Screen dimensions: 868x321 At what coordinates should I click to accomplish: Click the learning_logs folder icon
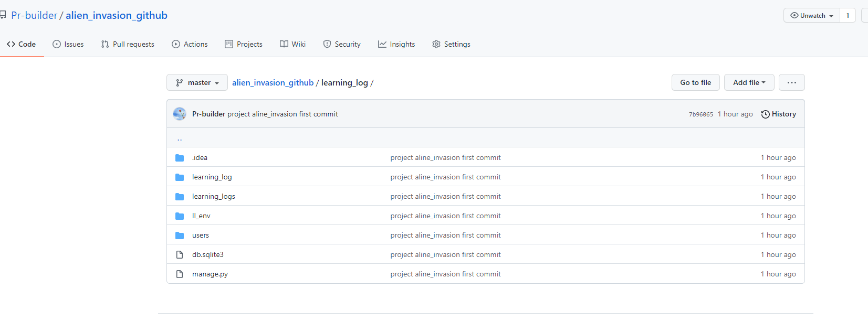(180, 196)
